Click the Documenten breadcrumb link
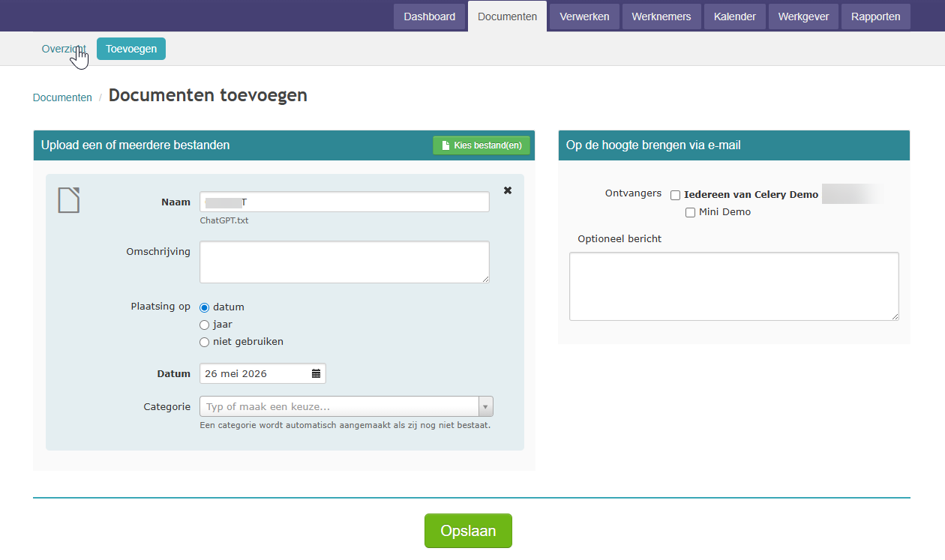 click(62, 97)
